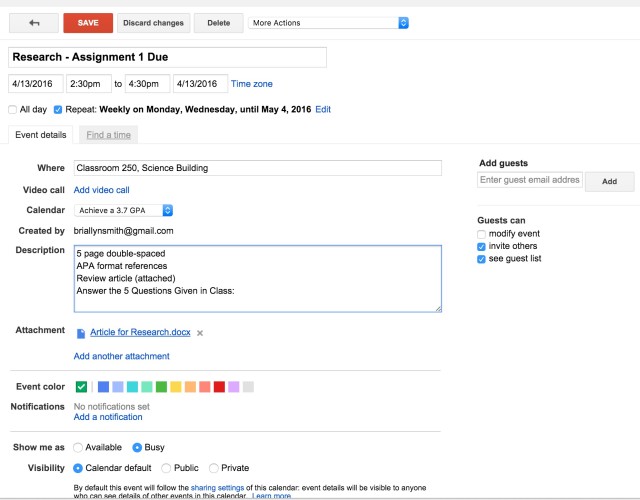
Task: Remove the Article for Research.docx attachment
Action: [200, 333]
